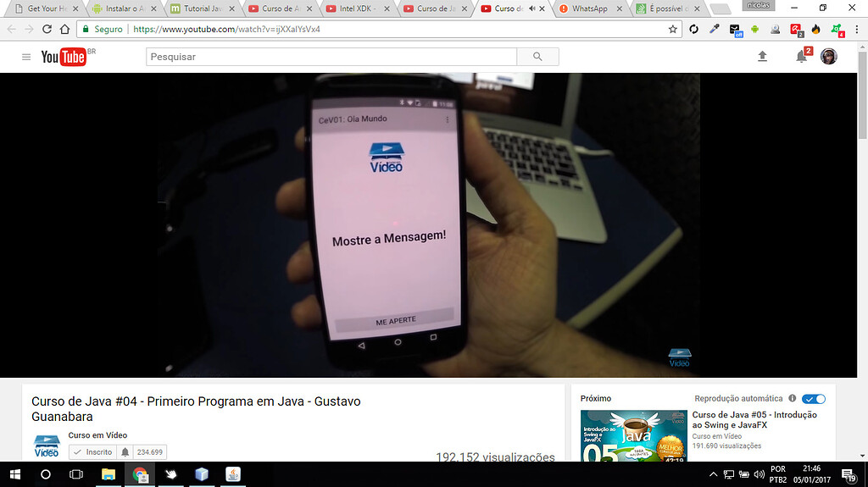Switch to the Intel XDK tab

click(358, 8)
